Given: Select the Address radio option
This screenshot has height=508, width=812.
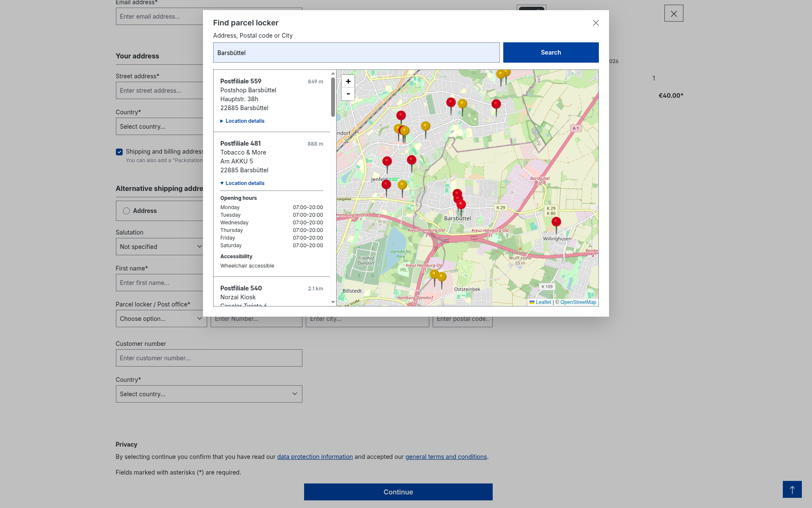Looking at the screenshot, I should coord(126,211).
